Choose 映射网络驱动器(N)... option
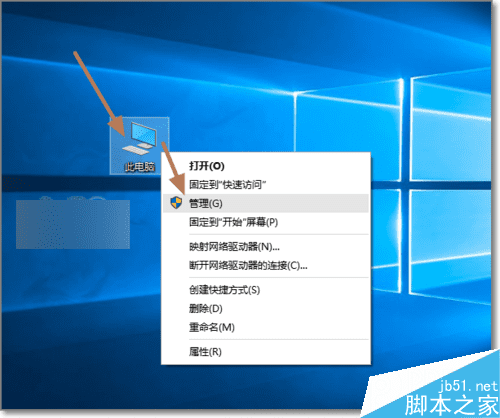 click(x=266, y=247)
